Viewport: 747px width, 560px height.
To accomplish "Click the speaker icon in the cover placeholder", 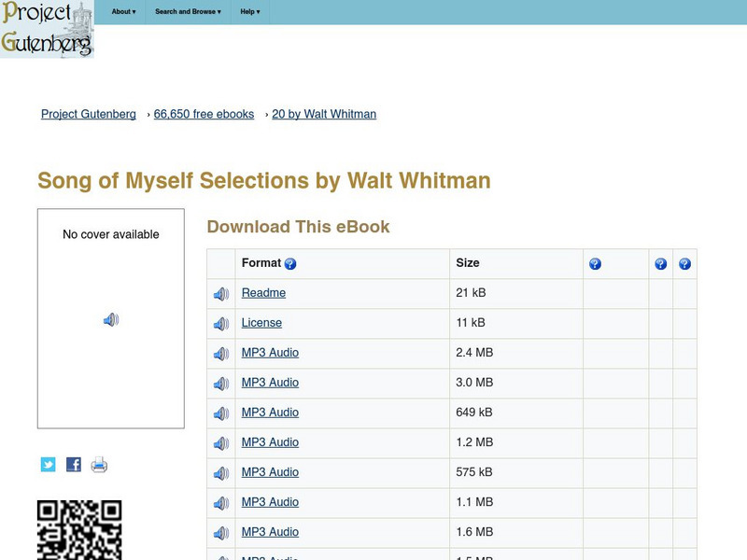I will tap(112, 318).
